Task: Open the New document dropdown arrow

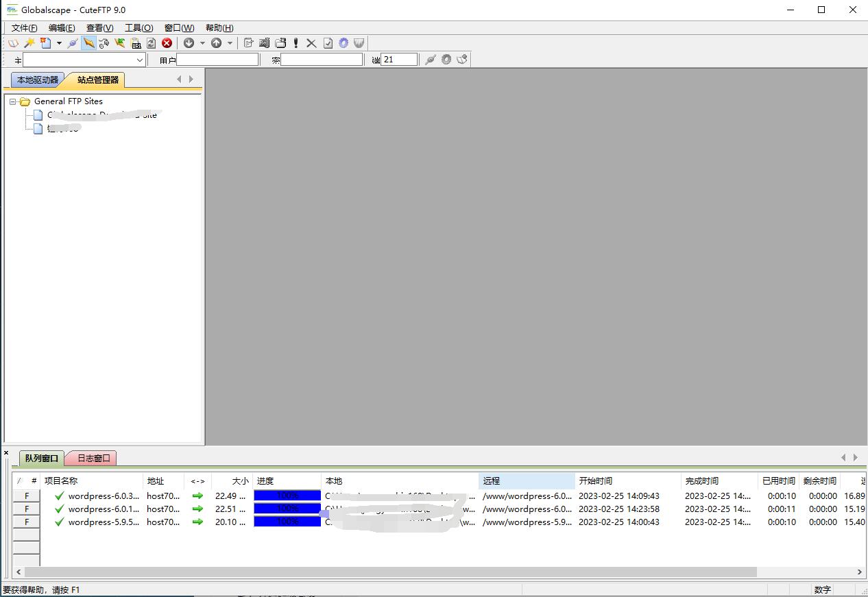Action: 59,43
